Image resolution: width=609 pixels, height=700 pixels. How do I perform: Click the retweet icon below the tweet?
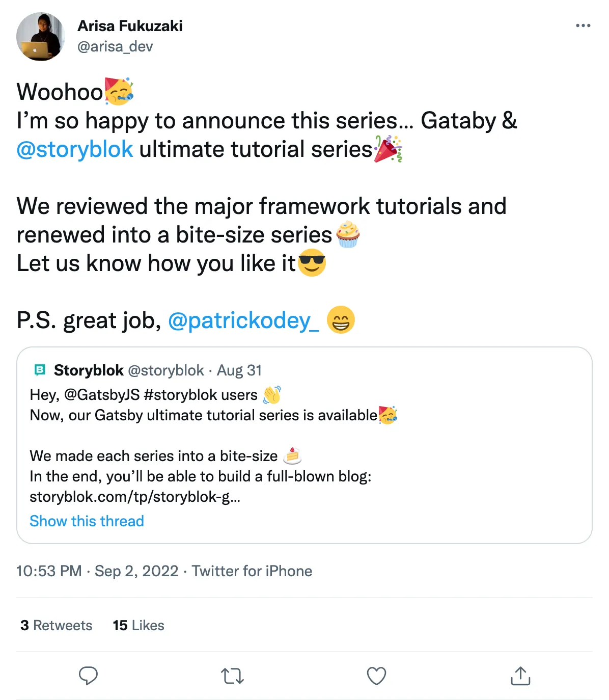[x=232, y=676]
